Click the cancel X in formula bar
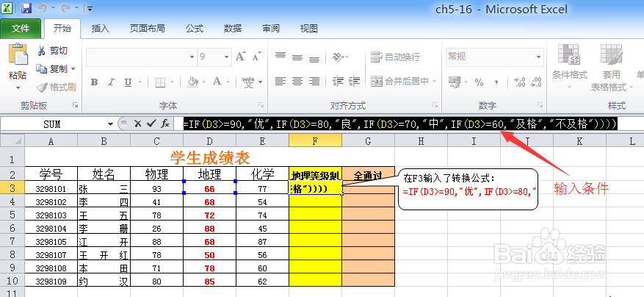Viewport: 644px width, 297px height. click(x=137, y=124)
